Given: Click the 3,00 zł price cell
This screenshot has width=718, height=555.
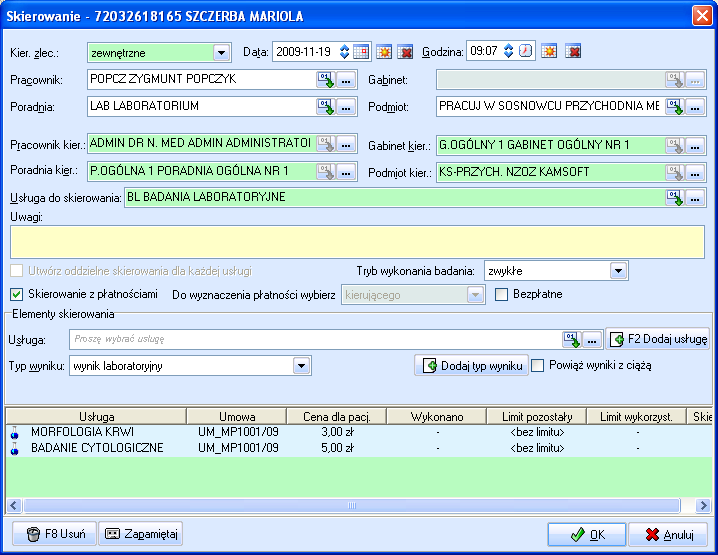Looking at the screenshot, I should click(x=337, y=432).
